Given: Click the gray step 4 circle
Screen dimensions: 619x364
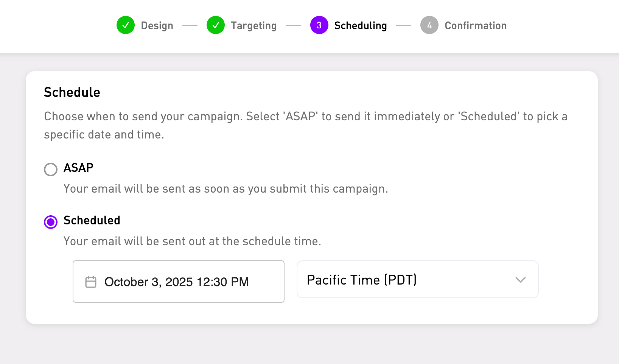Looking at the screenshot, I should point(429,25).
